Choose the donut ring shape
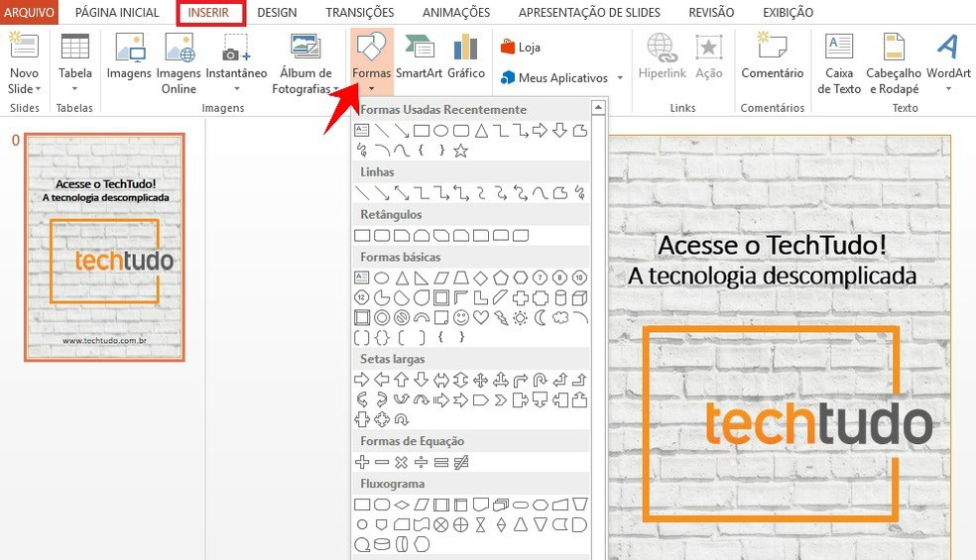 pos(382,317)
